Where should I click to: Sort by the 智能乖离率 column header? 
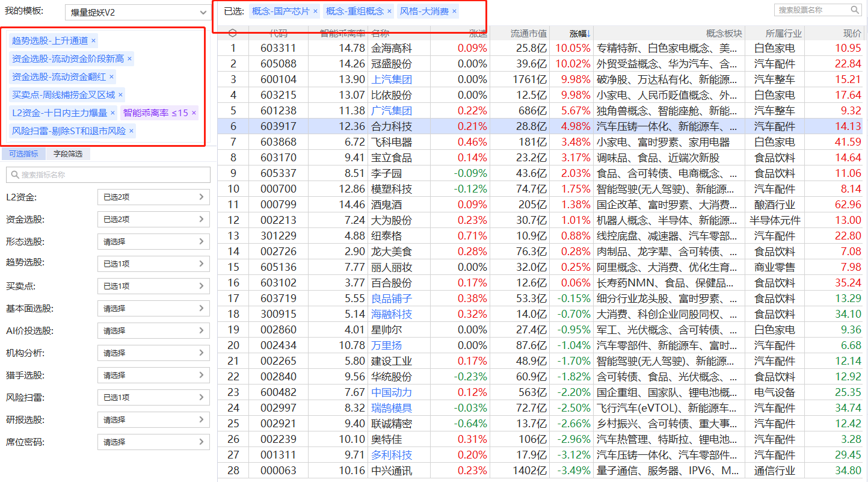click(342, 34)
